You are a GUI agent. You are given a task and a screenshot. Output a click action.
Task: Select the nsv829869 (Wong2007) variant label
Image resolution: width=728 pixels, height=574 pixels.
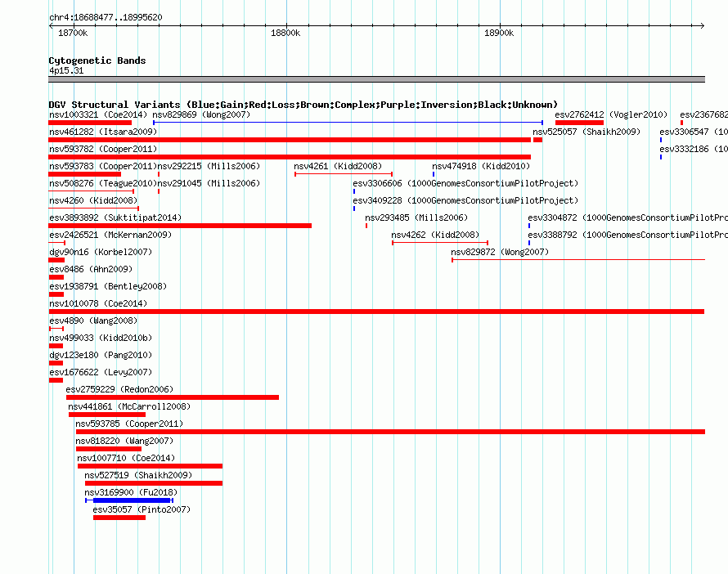(201, 114)
